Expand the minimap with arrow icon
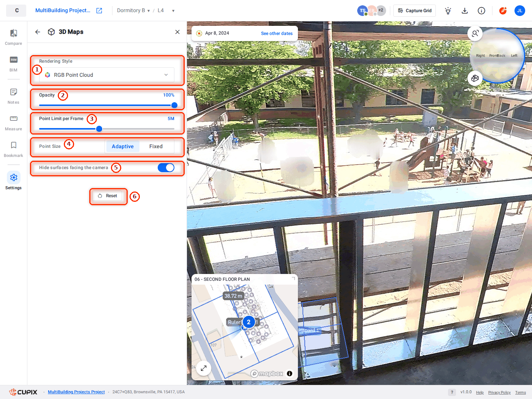 tap(204, 368)
